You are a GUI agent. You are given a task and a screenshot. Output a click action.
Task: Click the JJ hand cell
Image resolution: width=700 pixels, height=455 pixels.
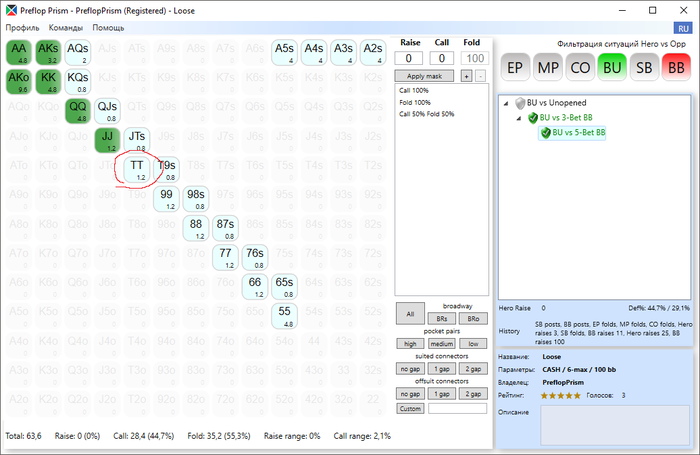107,140
